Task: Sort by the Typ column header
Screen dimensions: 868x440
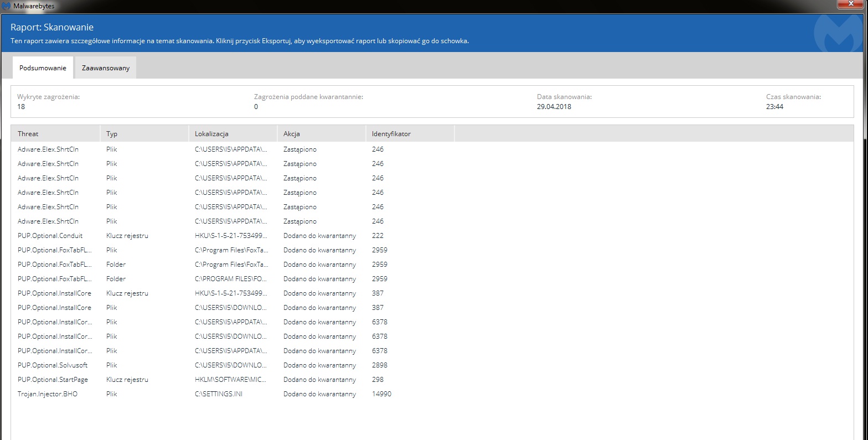Action: pos(144,133)
